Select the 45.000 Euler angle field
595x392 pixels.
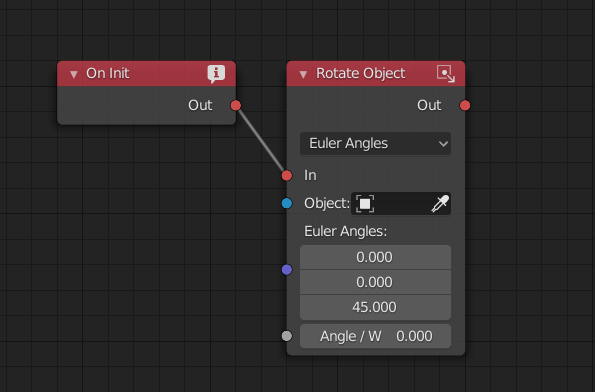[375, 307]
